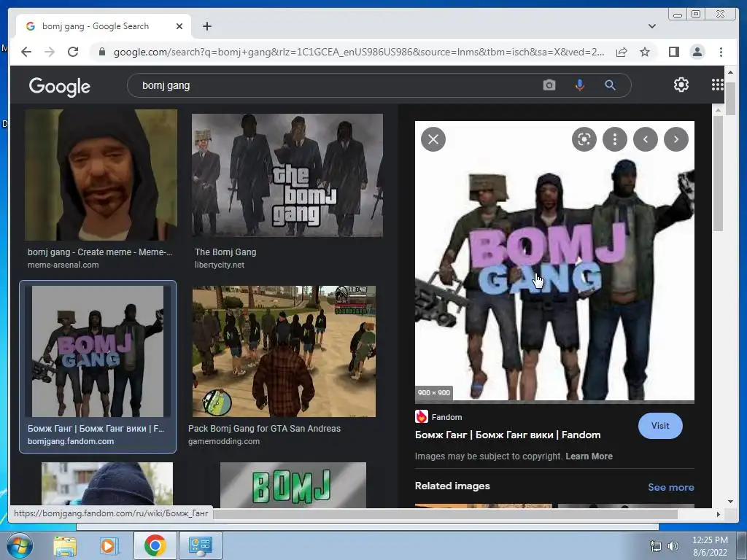
Task: Start voice search with microphone icon
Action: pyautogui.click(x=579, y=85)
